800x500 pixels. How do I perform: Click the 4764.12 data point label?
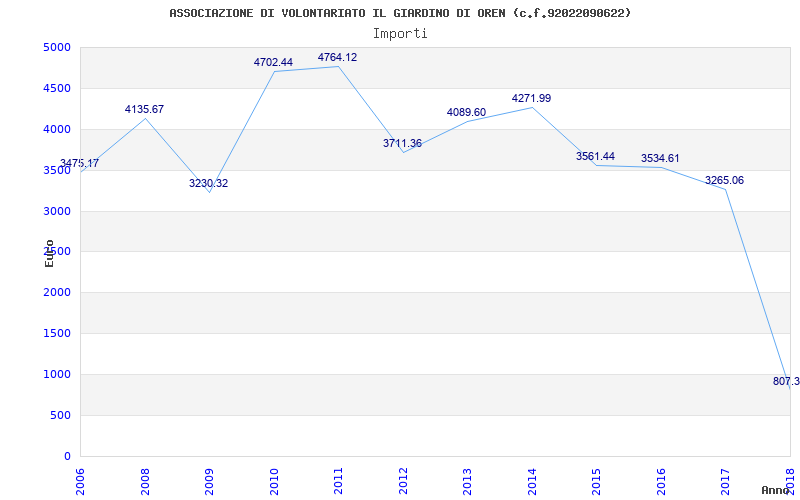click(337, 58)
